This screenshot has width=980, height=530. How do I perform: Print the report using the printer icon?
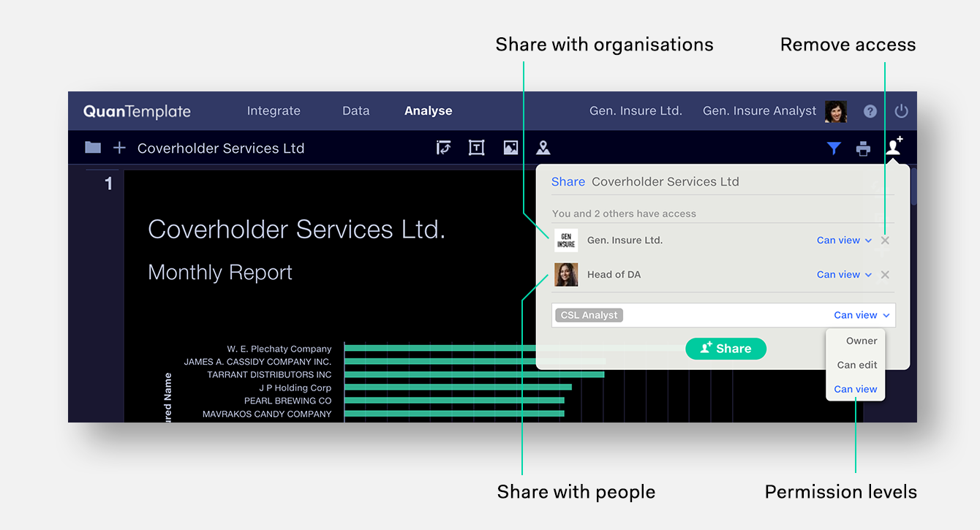coord(863,148)
